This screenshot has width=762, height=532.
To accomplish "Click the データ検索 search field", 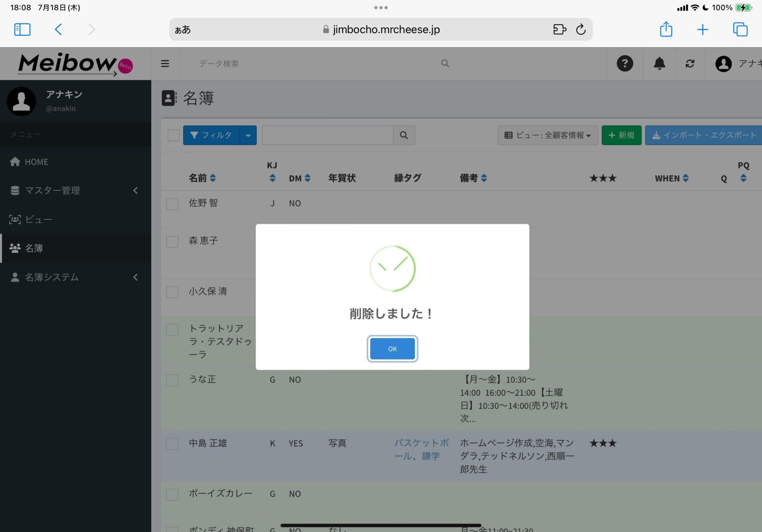I will (x=317, y=63).
